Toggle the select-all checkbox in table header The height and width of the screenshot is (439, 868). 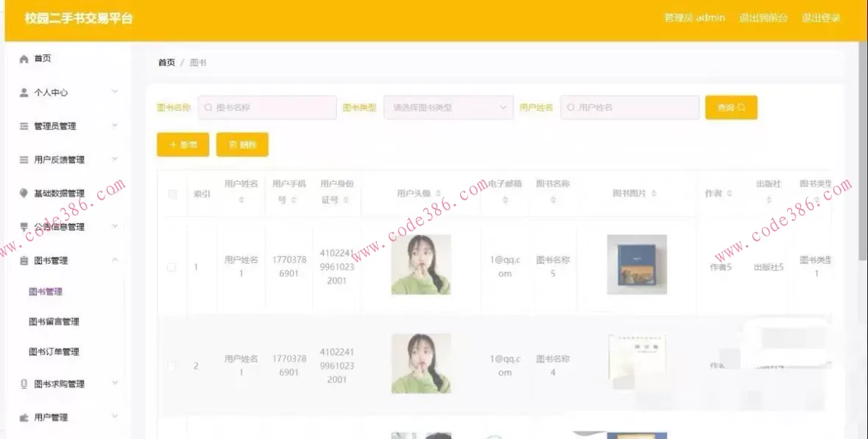coord(172,194)
